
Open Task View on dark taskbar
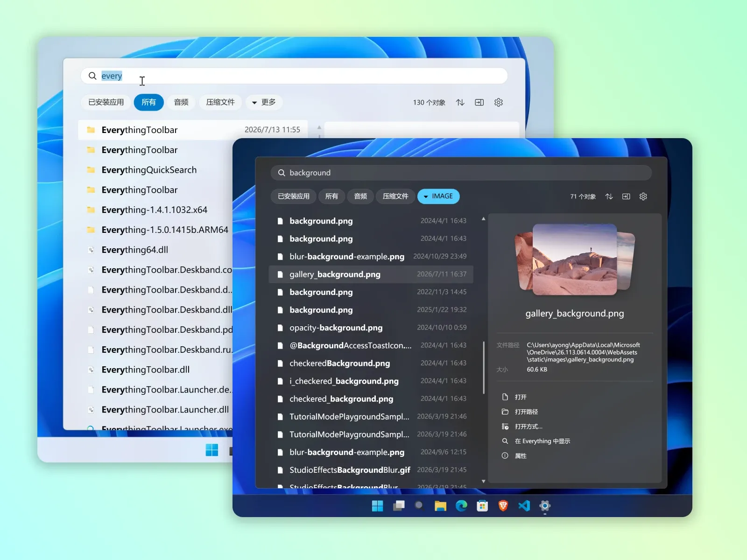[x=399, y=506]
